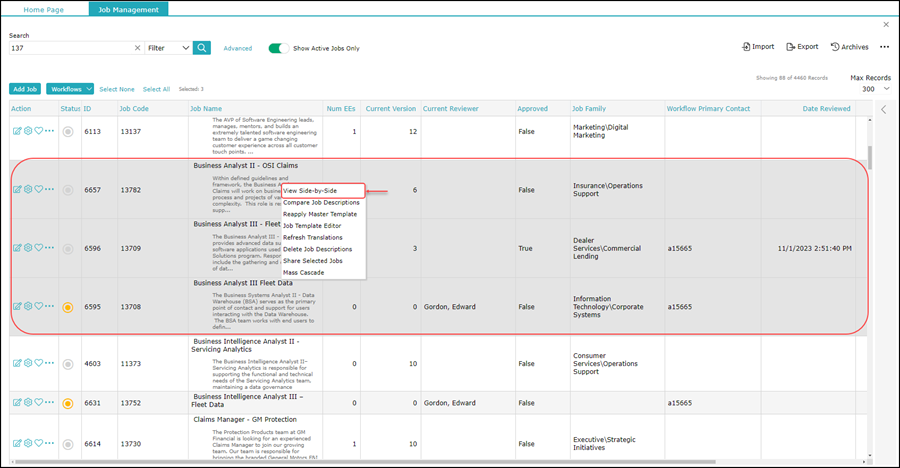Select the status radio for job 6631
The image size is (900, 468).
pyautogui.click(x=68, y=403)
